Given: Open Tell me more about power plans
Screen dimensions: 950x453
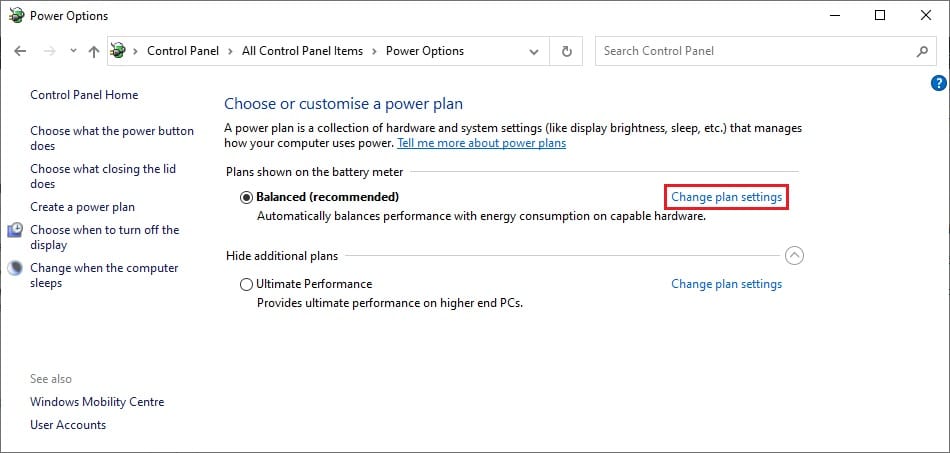Looking at the screenshot, I should point(481,143).
